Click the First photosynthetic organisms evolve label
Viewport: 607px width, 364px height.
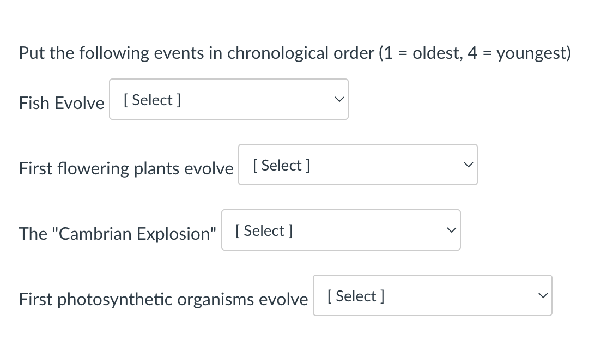(x=164, y=299)
